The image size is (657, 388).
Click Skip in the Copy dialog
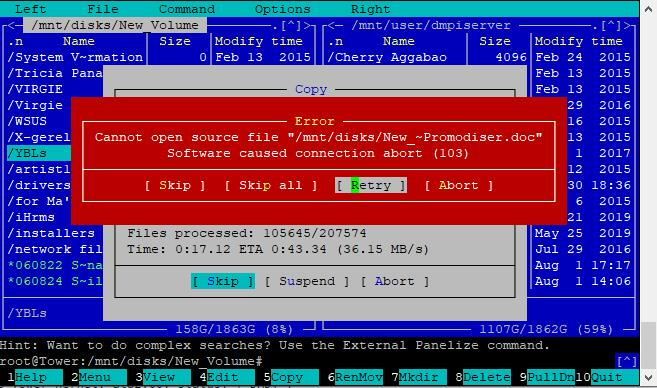[x=223, y=281]
